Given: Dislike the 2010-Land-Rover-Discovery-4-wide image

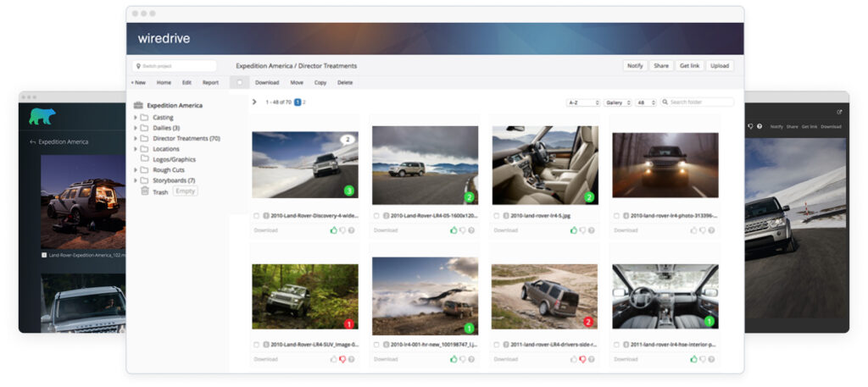Looking at the screenshot, I should [x=342, y=230].
